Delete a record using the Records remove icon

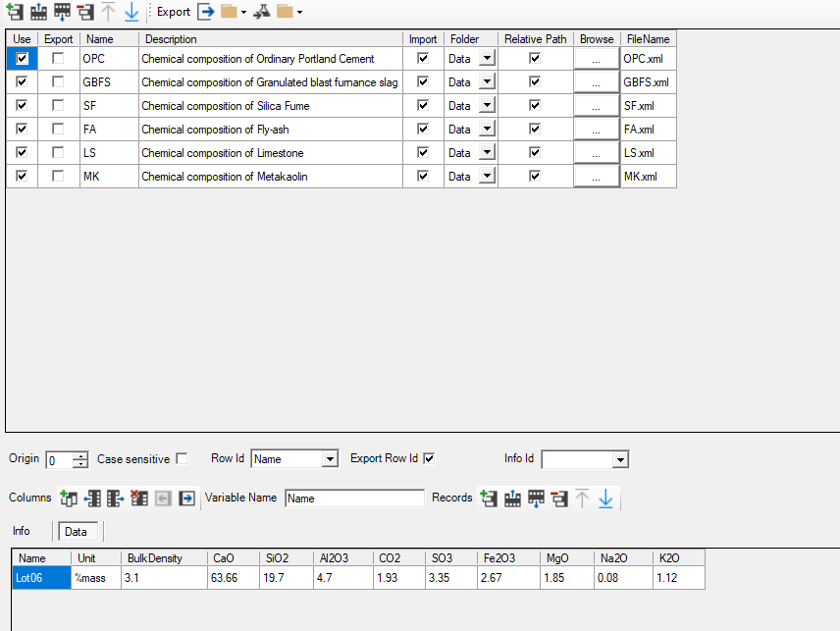click(x=559, y=499)
